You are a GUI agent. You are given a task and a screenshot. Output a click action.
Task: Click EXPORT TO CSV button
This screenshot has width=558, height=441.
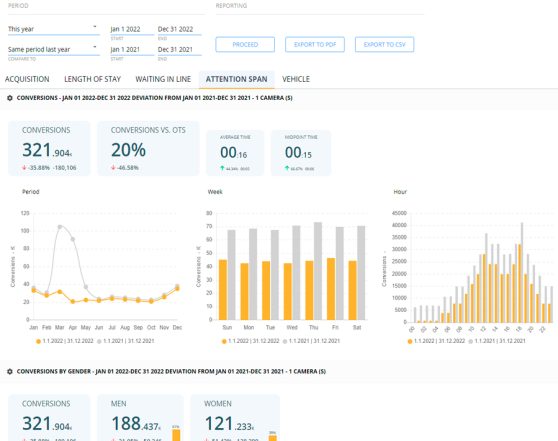pos(384,44)
